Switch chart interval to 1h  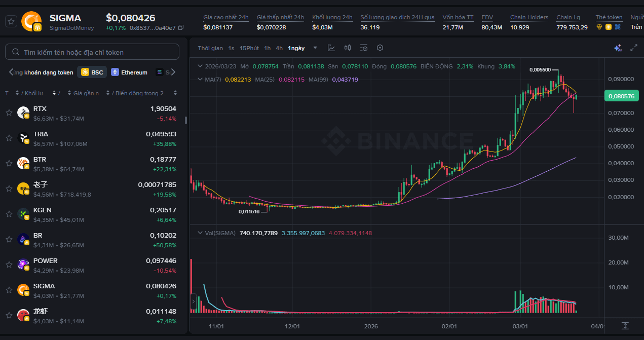(x=268, y=48)
